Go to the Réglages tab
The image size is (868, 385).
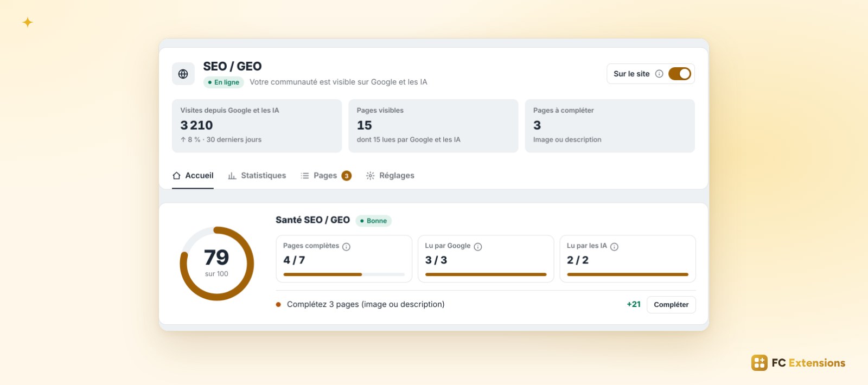click(390, 176)
